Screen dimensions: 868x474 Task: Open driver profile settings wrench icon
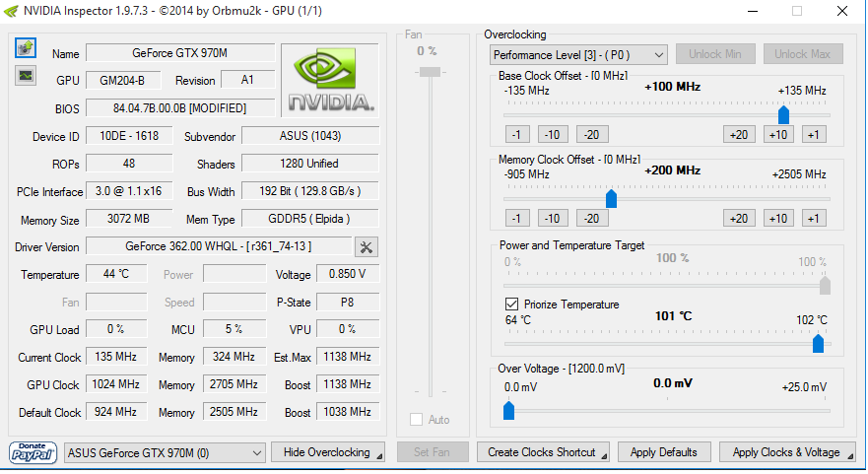click(366, 247)
